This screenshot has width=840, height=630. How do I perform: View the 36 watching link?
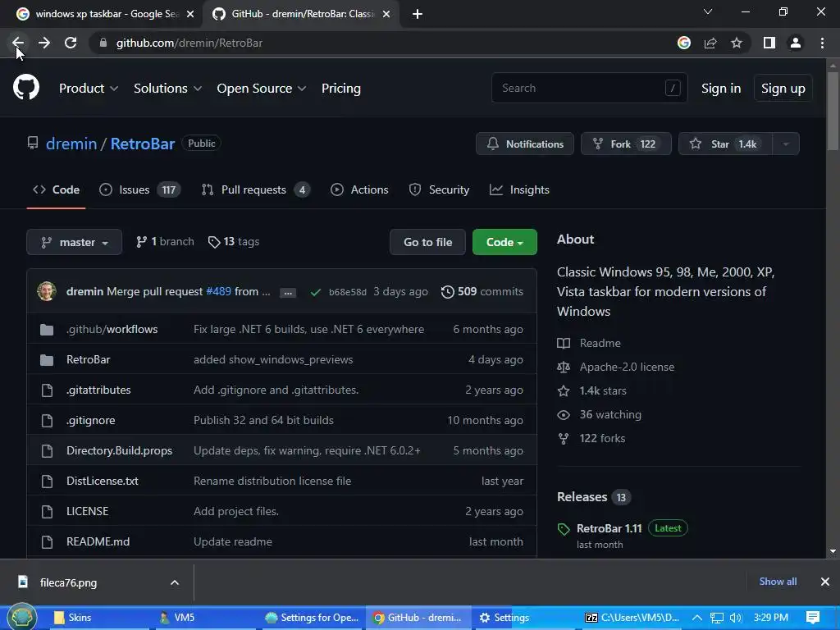600,414
